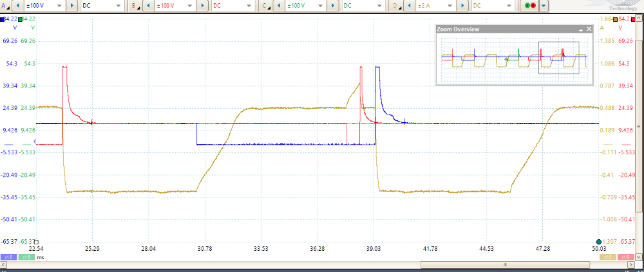Screen dimensions: 644x272
Task: Expand Channel A ±100 V range dropdown
Action: pos(59,5)
